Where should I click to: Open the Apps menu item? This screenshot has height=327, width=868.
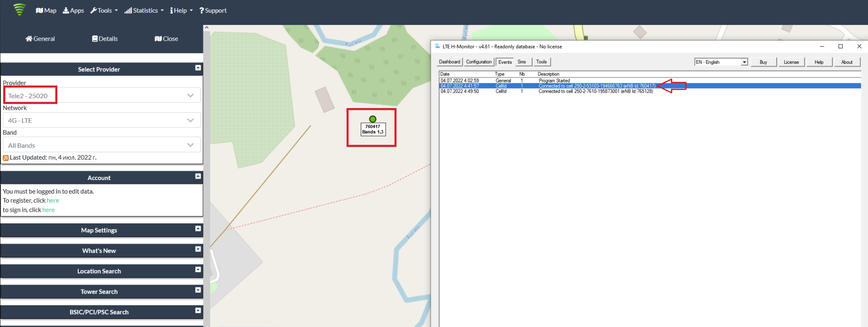coord(73,10)
